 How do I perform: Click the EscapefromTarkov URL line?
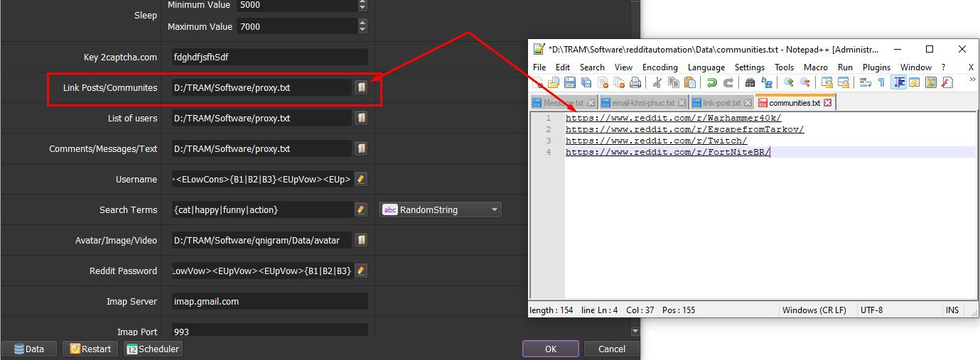684,129
